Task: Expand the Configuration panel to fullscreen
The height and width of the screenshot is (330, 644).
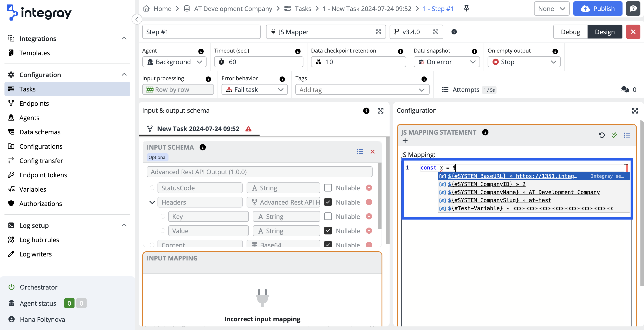Action: (x=635, y=111)
